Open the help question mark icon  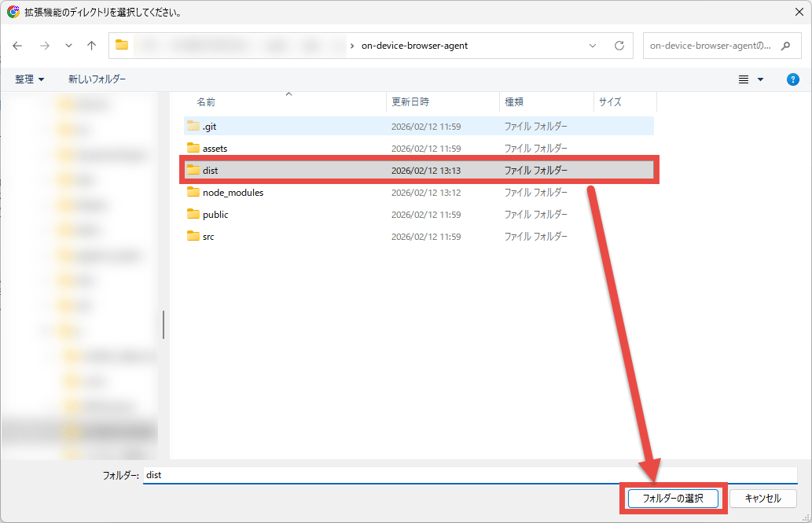click(793, 79)
